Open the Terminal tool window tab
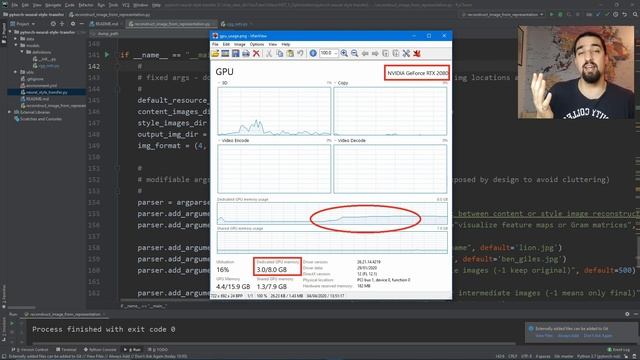This screenshot has height=360, width=640. coord(66,349)
